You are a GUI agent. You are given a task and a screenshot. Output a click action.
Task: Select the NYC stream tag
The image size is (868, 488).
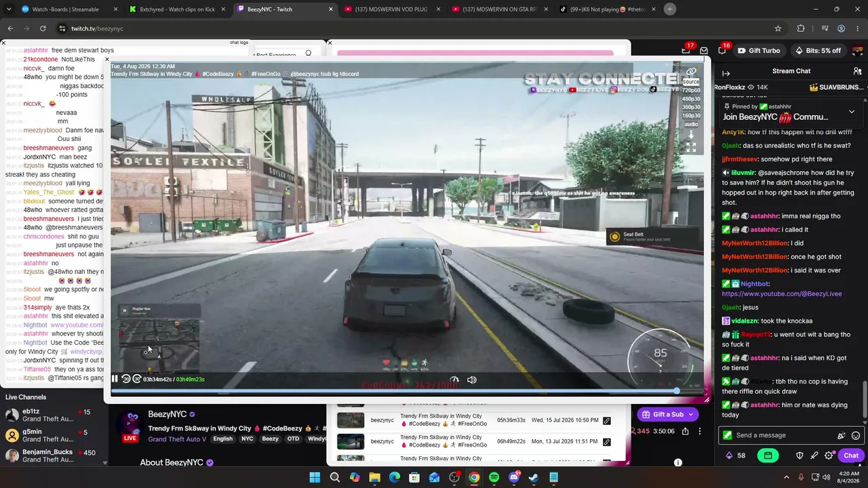247,439
